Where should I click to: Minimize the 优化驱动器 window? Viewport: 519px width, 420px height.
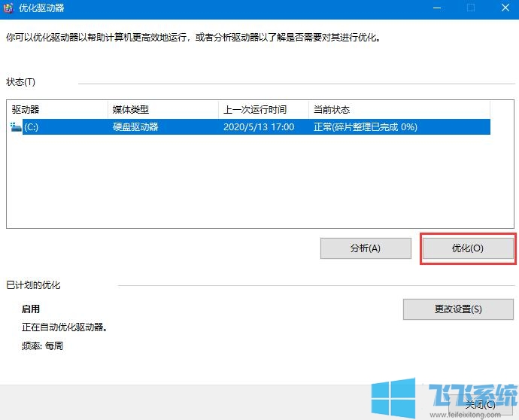436,8
